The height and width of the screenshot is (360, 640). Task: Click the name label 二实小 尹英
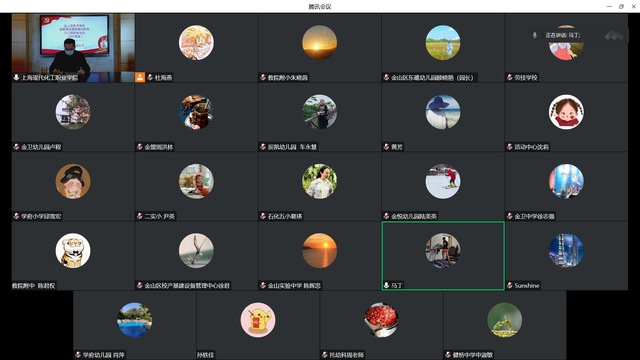click(160, 216)
